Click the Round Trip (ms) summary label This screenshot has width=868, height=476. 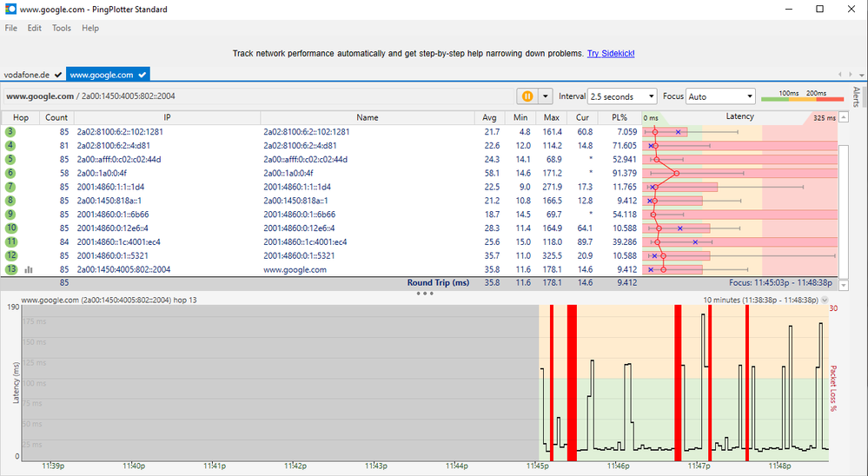point(438,283)
